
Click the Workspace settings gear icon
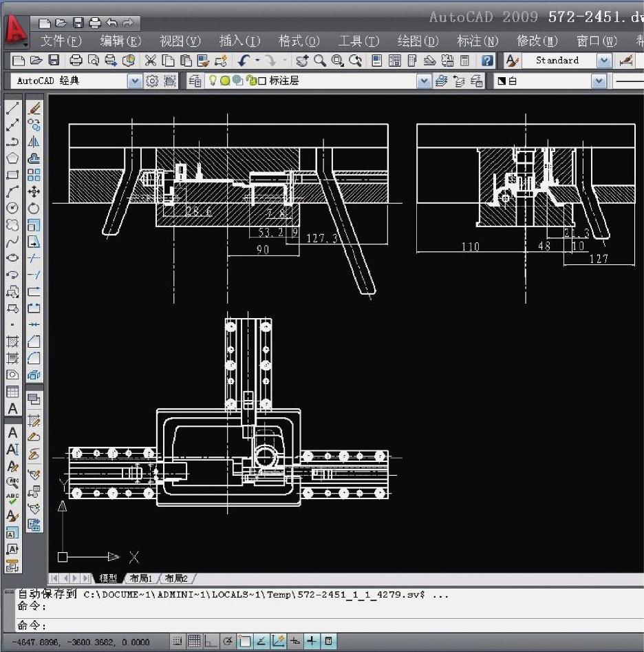[x=152, y=81]
